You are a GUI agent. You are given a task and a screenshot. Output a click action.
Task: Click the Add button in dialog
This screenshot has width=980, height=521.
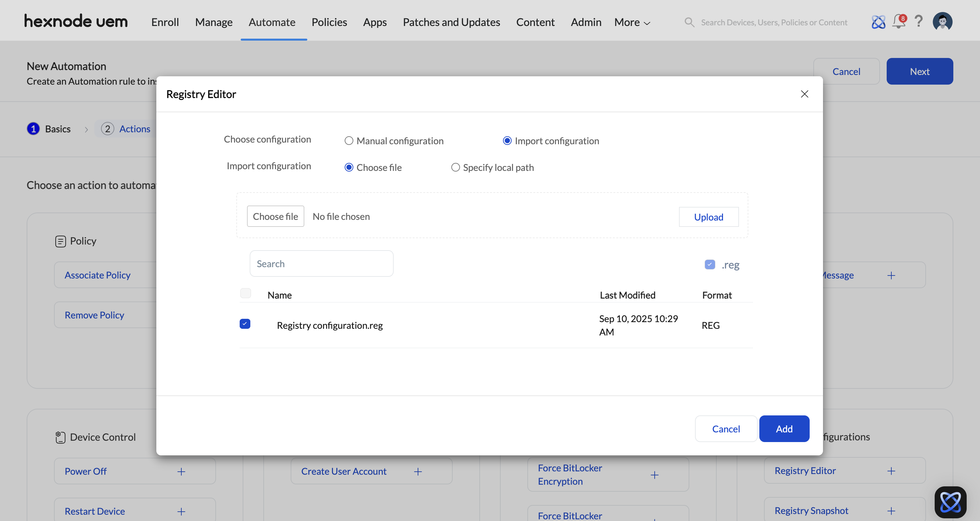click(784, 429)
